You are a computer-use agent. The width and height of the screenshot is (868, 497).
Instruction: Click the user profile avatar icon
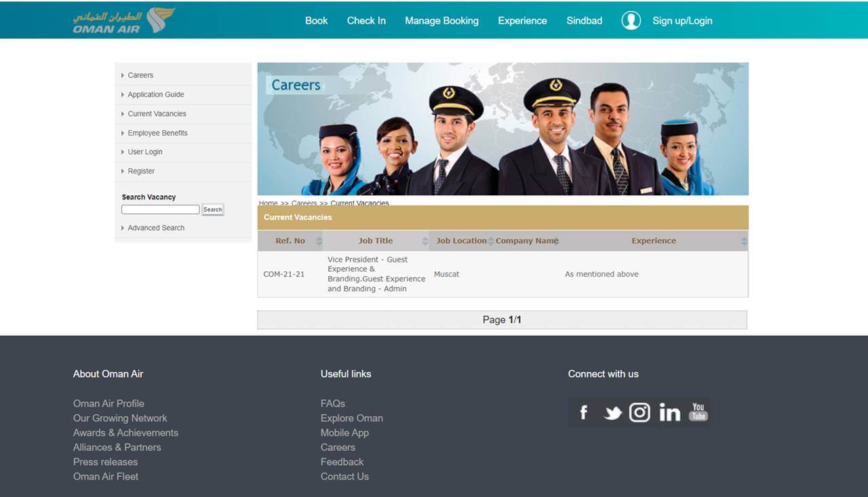[x=631, y=20]
